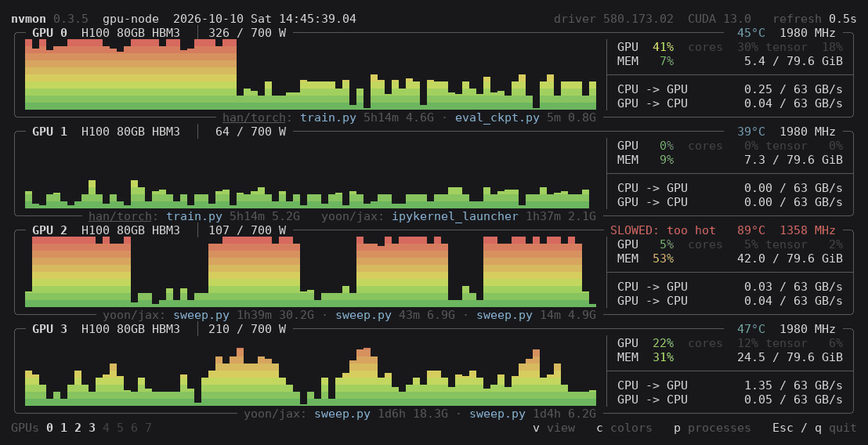Click the 47°C temperature on GPU 3

tap(751, 329)
